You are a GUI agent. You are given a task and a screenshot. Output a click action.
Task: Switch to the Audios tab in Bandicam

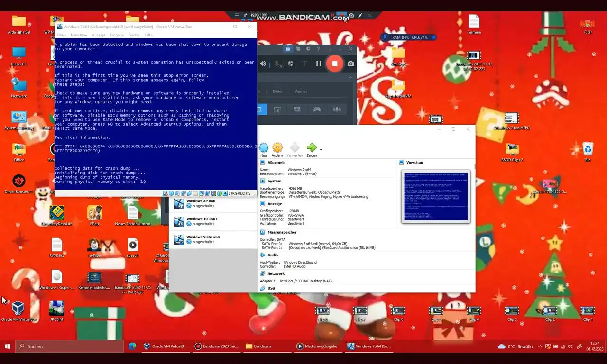[x=301, y=91]
